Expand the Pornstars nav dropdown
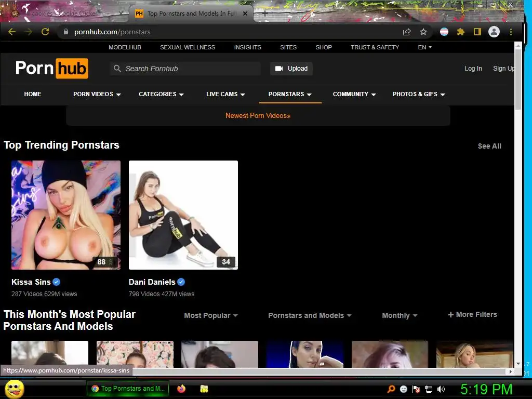The width and height of the screenshot is (532, 399). click(309, 95)
